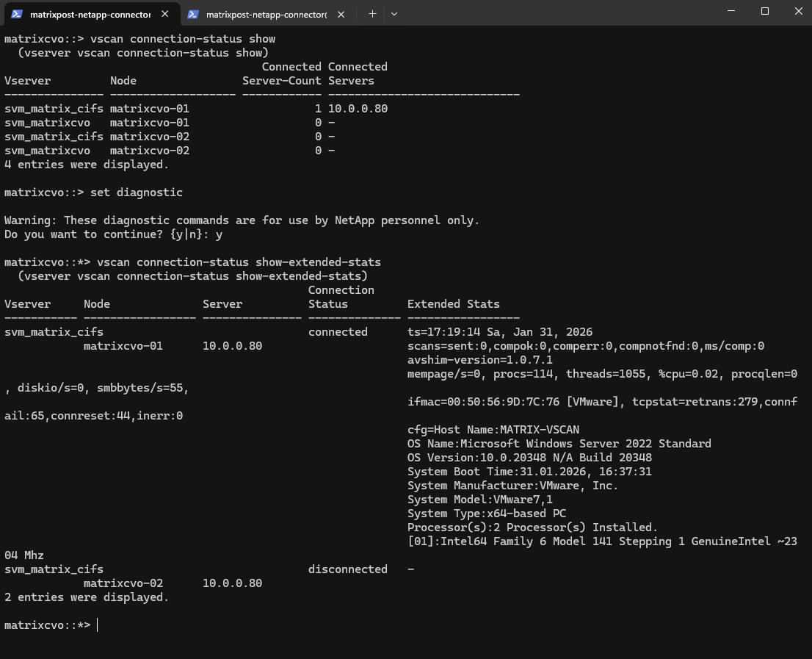
Task: Close the active first matrixpost-netapp-connector tab
Action: (x=165, y=14)
